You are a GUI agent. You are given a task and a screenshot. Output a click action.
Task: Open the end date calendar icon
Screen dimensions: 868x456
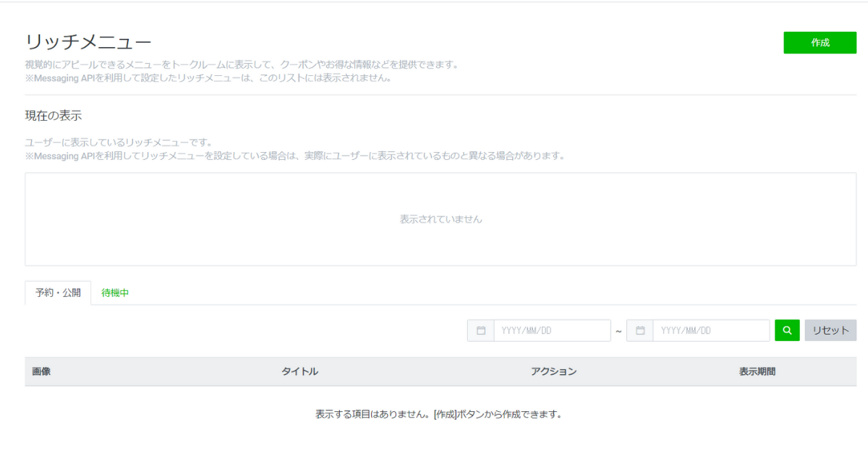640,331
